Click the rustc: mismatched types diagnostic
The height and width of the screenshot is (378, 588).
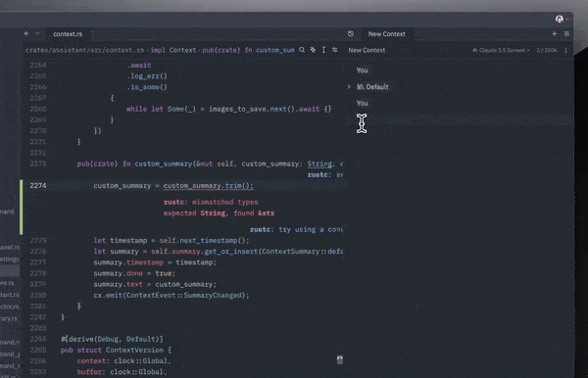(x=211, y=202)
